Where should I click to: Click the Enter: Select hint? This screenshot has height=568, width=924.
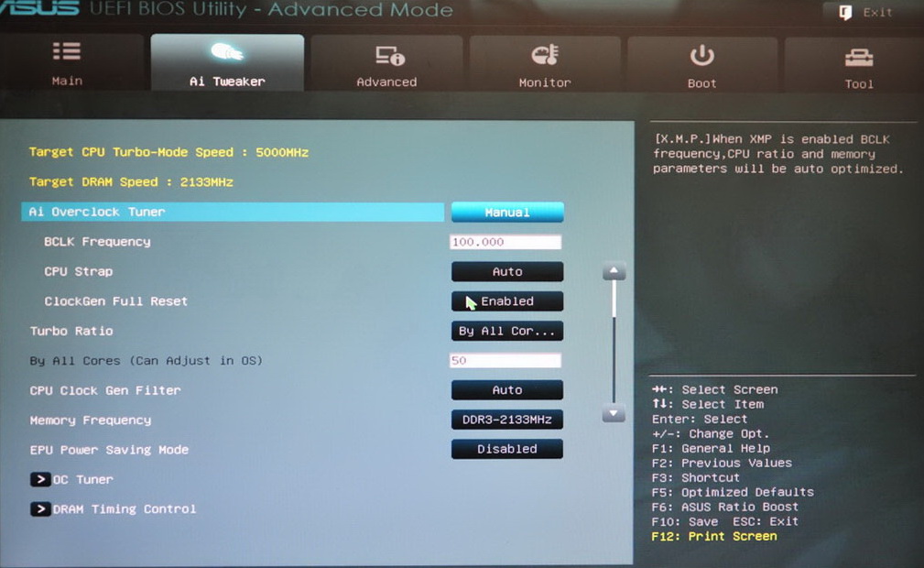pyautogui.click(x=700, y=419)
